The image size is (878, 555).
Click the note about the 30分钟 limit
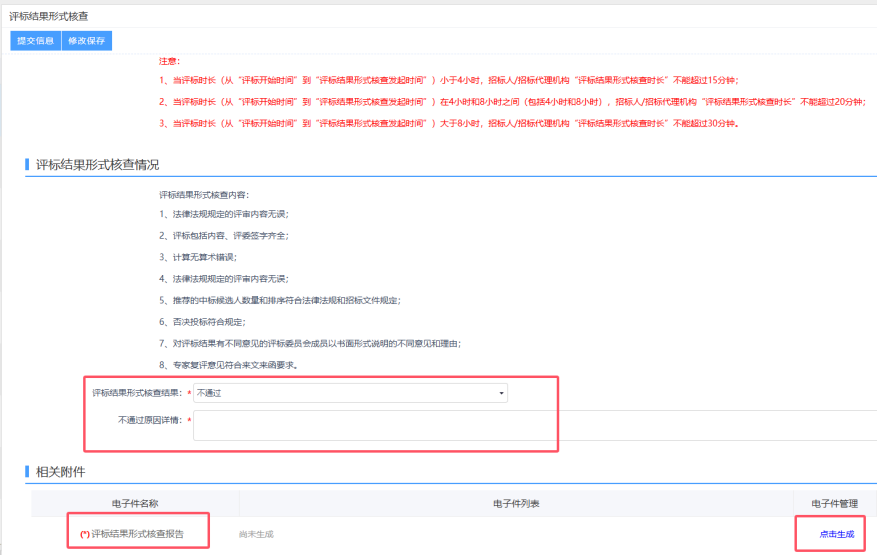(448, 123)
